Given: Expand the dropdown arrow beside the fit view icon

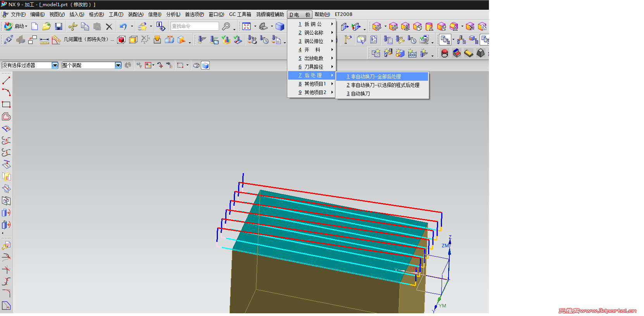Looking at the screenshot, I should click(x=255, y=26).
